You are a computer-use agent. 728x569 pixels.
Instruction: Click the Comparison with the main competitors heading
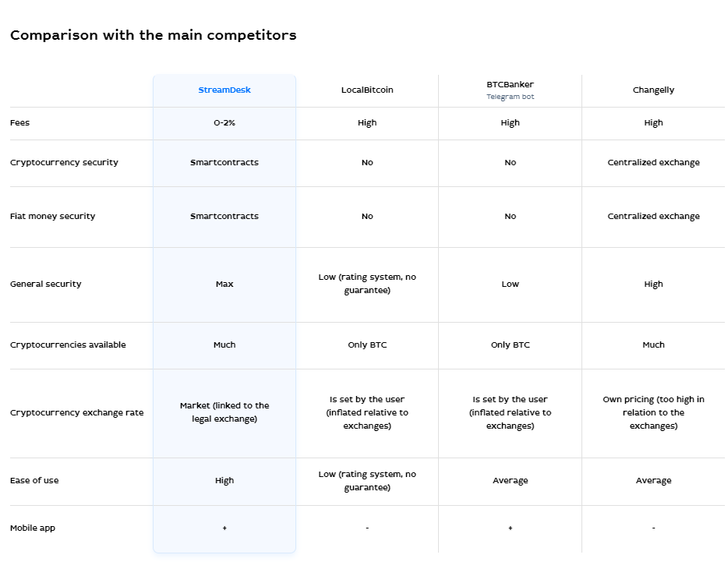tap(153, 36)
